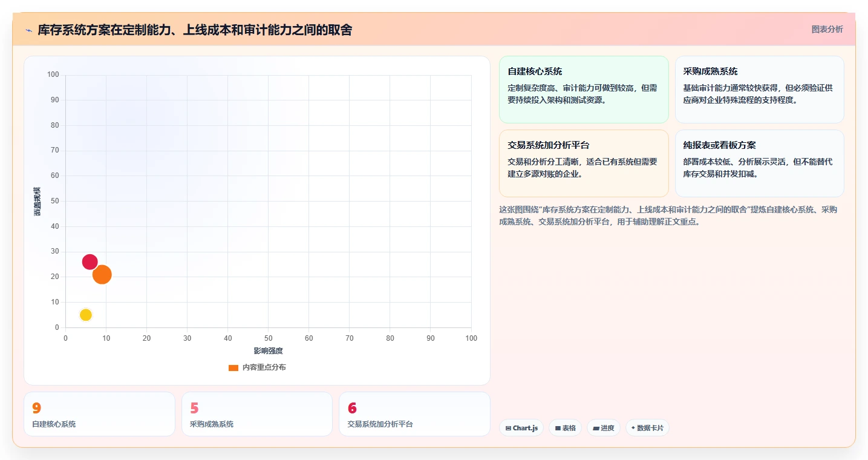
Task: Toggle the 内容重点分布 legend entry
Action: pos(257,367)
